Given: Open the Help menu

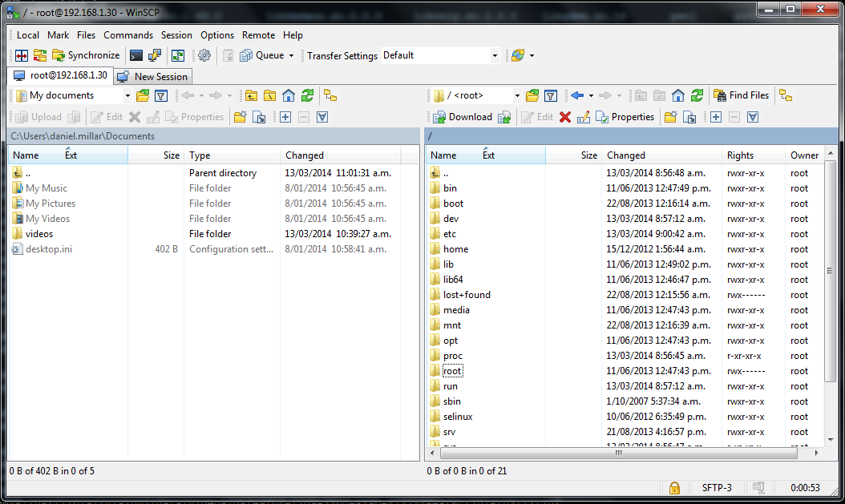Looking at the screenshot, I should tap(293, 35).
